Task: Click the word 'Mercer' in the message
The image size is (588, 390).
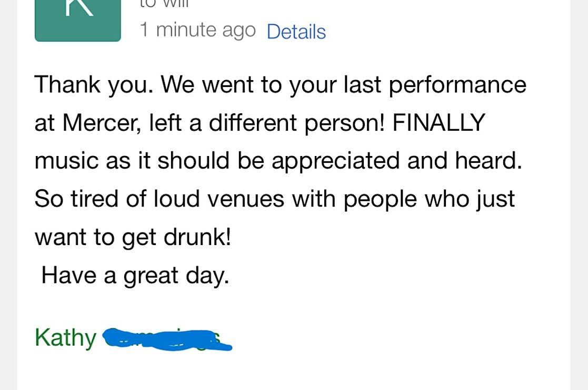Action: tap(102, 123)
